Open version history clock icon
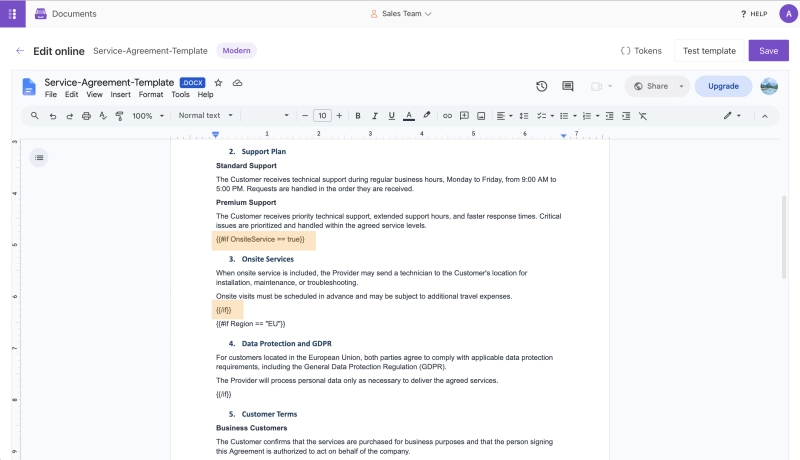The height and width of the screenshot is (460, 800). click(541, 86)
